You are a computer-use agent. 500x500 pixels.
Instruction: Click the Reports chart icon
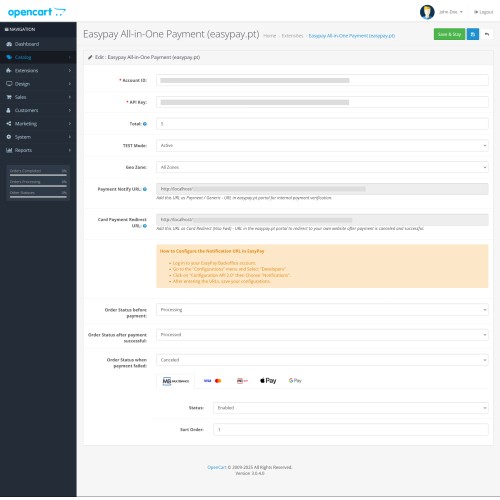9,150
